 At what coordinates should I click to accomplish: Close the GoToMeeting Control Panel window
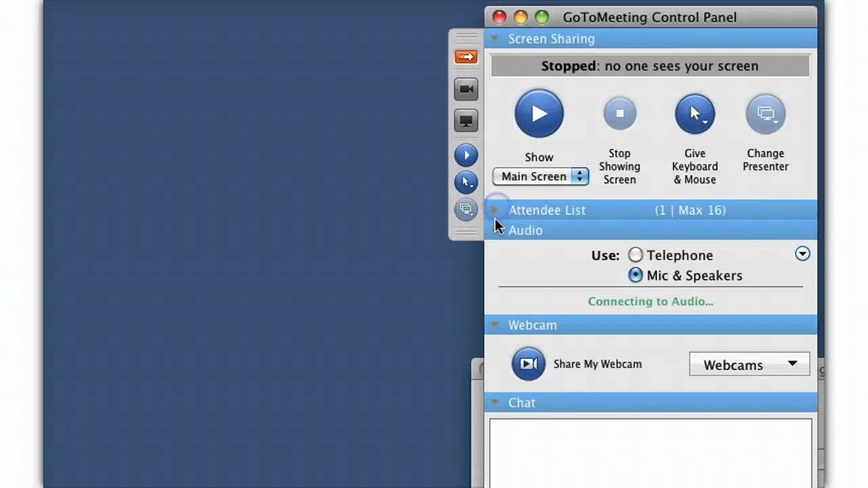point(499,17)
